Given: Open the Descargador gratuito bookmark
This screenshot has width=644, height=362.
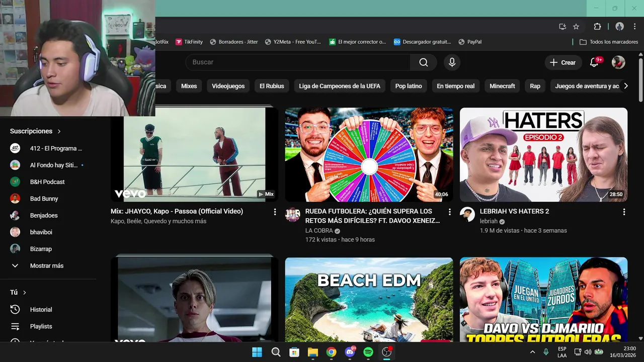Looking at the screenshot, I should click(x=422, y=42).
